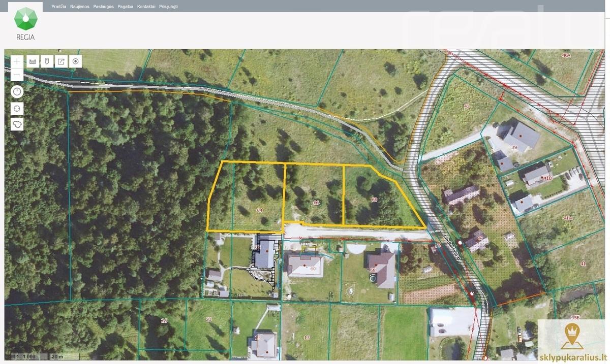Select parcel labeled 23
The image size is (610, 364).
point(208,319)
